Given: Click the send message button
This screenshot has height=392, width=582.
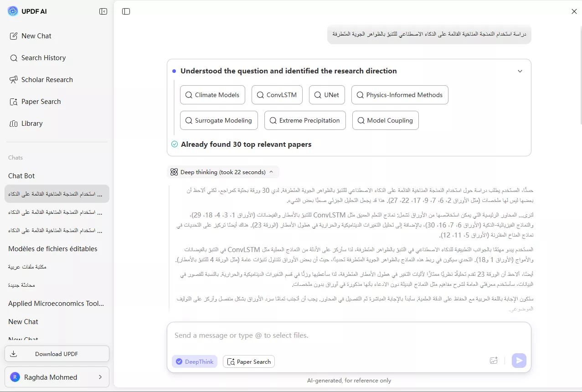Looking at the screenshot, I should pyautogui.click(x=519, y=360).
